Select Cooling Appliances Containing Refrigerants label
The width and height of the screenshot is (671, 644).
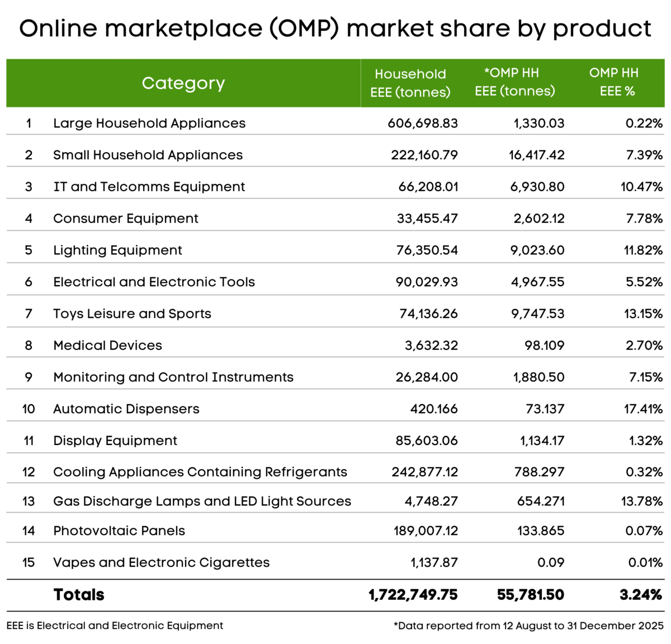click(x=200, y=472)
